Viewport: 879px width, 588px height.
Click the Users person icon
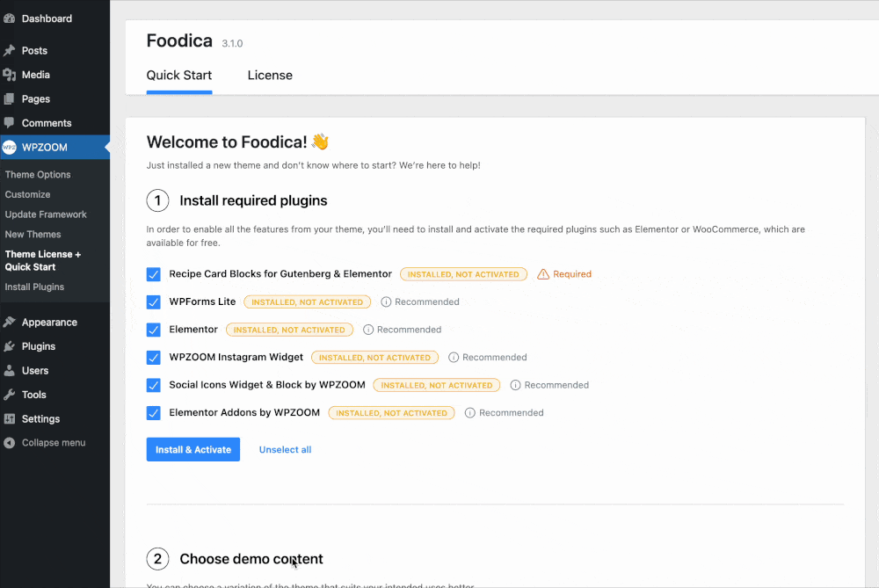click(9, 371)
